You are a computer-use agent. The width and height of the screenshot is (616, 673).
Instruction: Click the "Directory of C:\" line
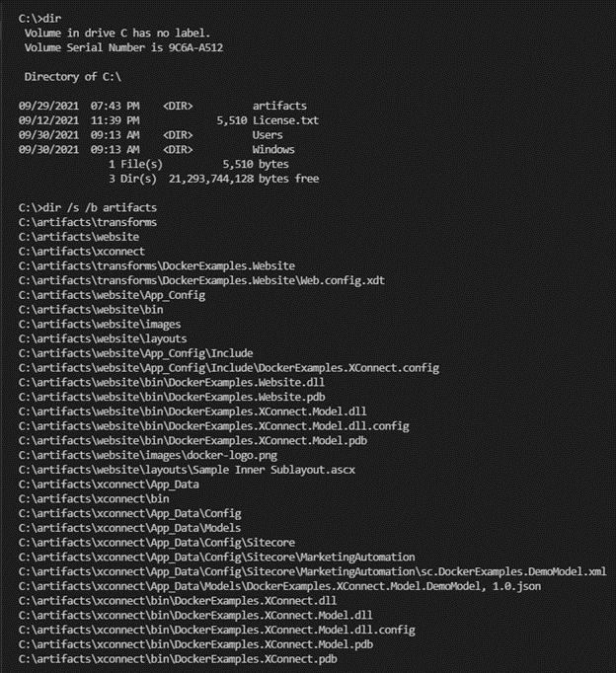point(72,77)
